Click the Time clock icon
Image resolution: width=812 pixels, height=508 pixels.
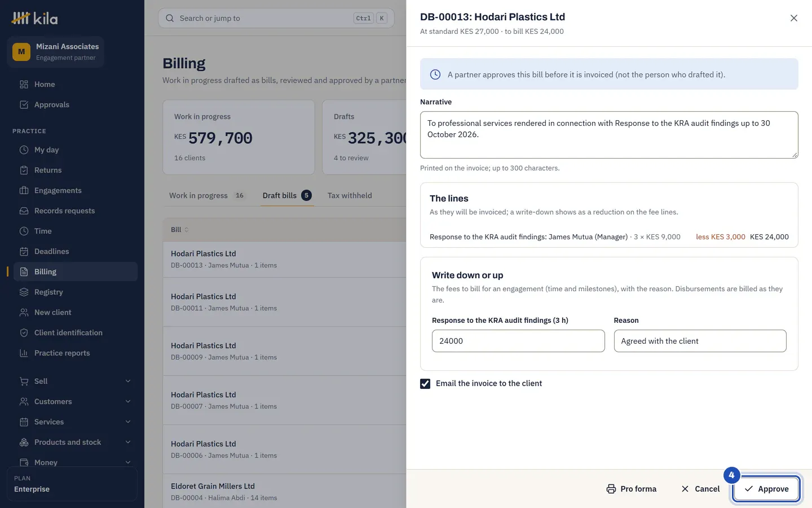tap(24, 231)
